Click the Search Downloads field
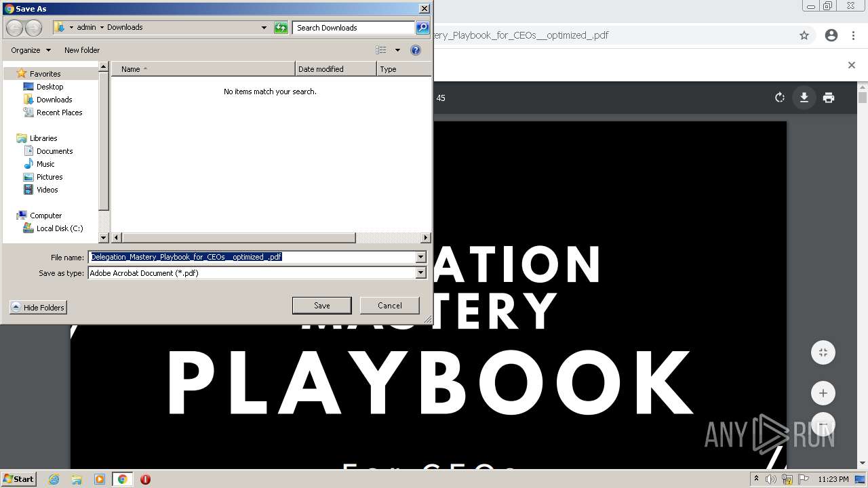 point(354,28)
